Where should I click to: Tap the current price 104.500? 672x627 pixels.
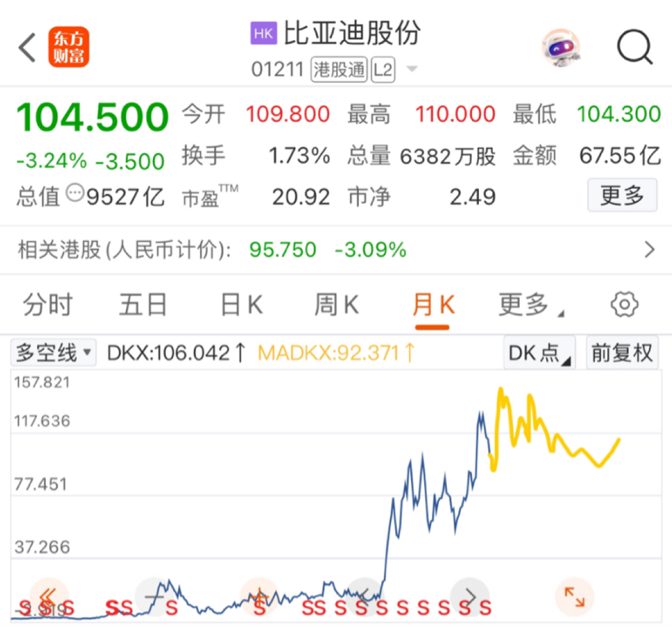click(x=93, y=117)
